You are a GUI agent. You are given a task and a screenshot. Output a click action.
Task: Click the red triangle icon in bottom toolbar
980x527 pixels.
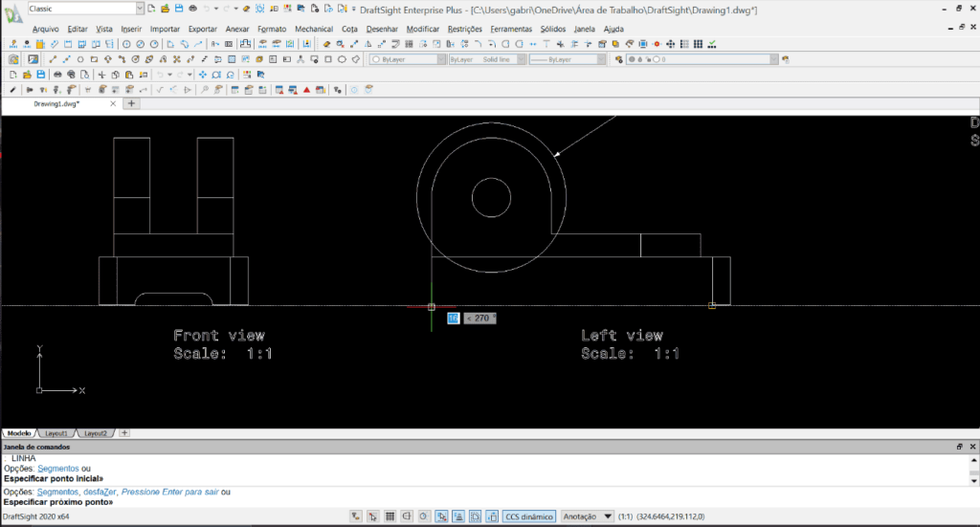click(x=306, y=90)
